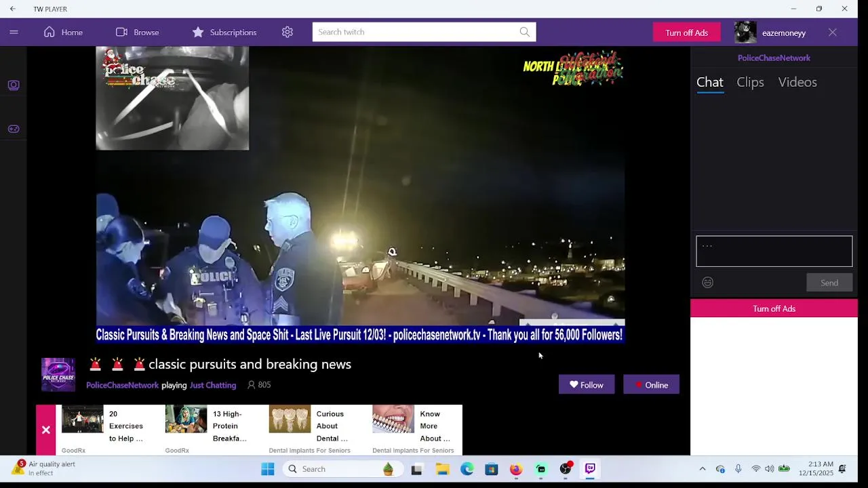Click the stream title classic pursuits text
Viewport: 868px width, 488px height.
[250, 364]
